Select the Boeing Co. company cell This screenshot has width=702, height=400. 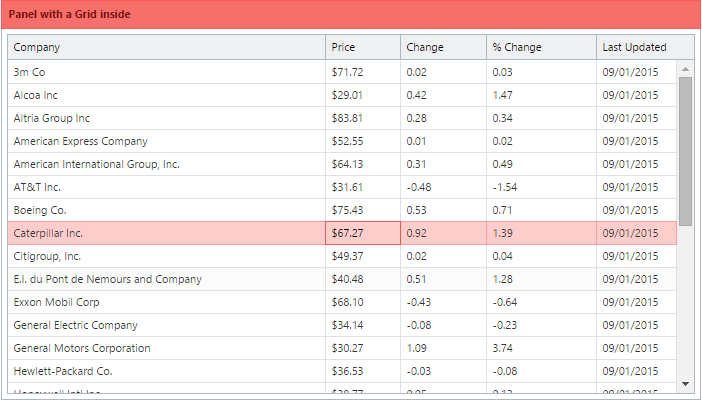pyautogui.click(x=167, y=210)
